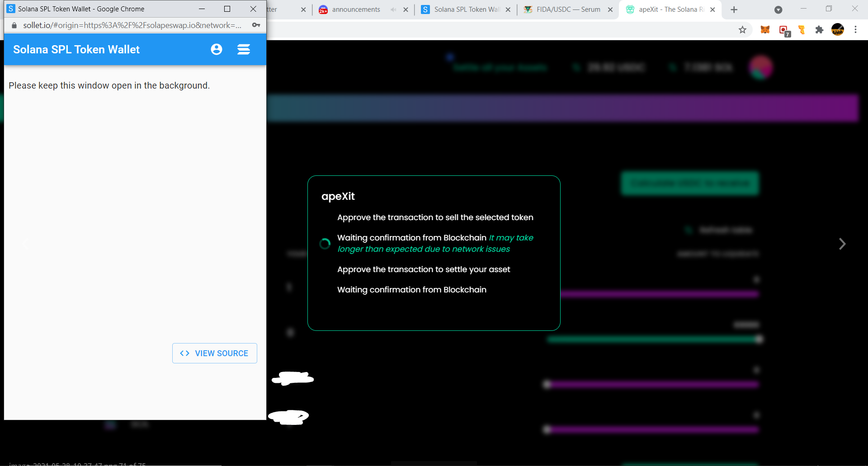Close the tab ending in 'tter'
This screenshot has width=868, height=466.
coord(303,9)
